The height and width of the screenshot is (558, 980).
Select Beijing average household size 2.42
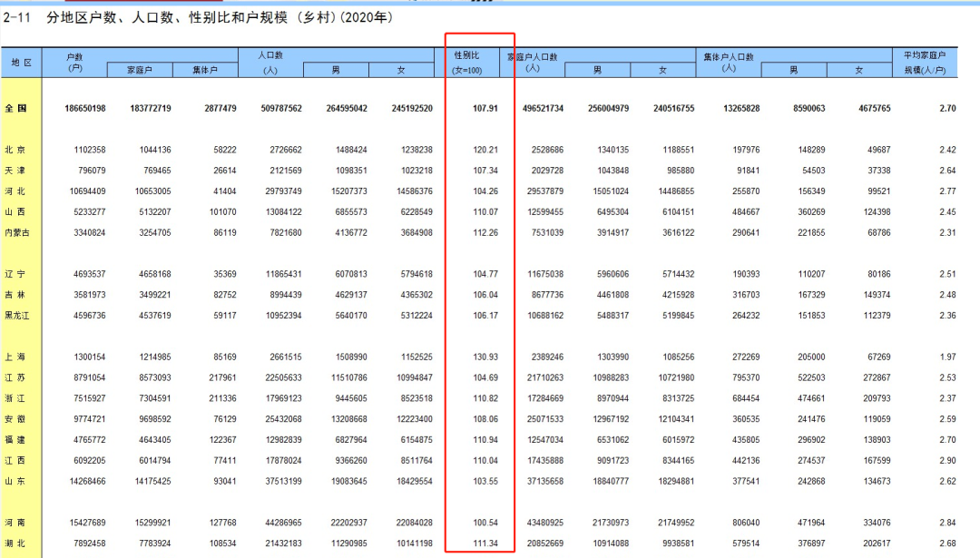947,150
